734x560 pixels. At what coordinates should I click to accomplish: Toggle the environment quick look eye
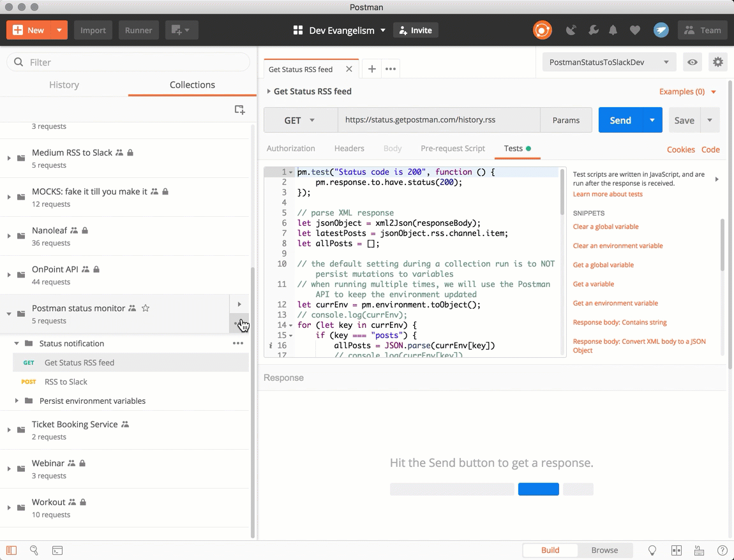693,62
